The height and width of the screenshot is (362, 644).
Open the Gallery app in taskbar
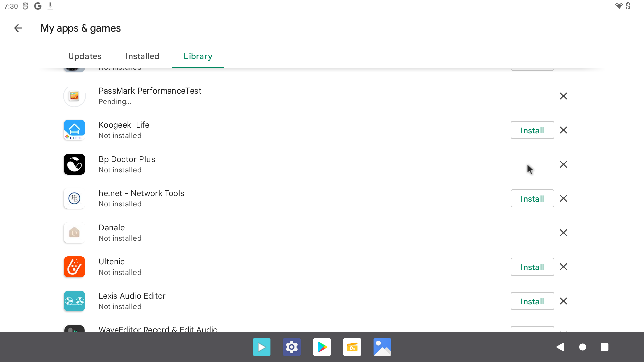pyautogui.click(x=382, y=347)
